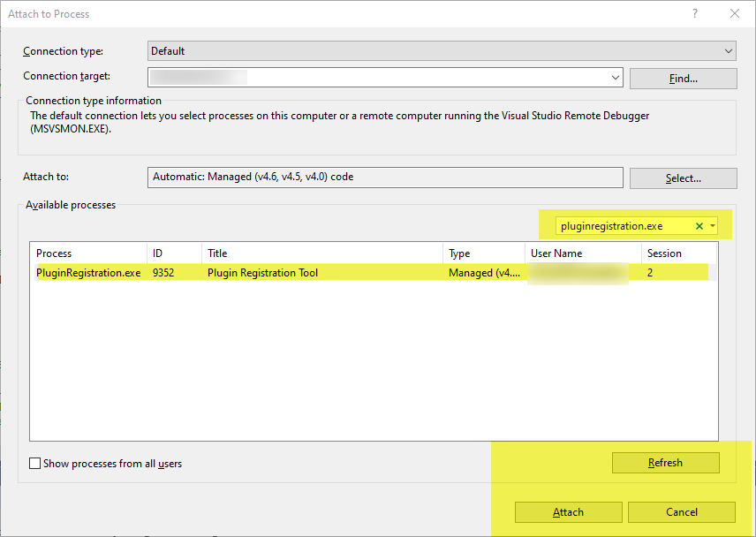The width and height of the screenshot is (756, 537).
Task: Click the help question mark icon
Action: click(695, 13)
